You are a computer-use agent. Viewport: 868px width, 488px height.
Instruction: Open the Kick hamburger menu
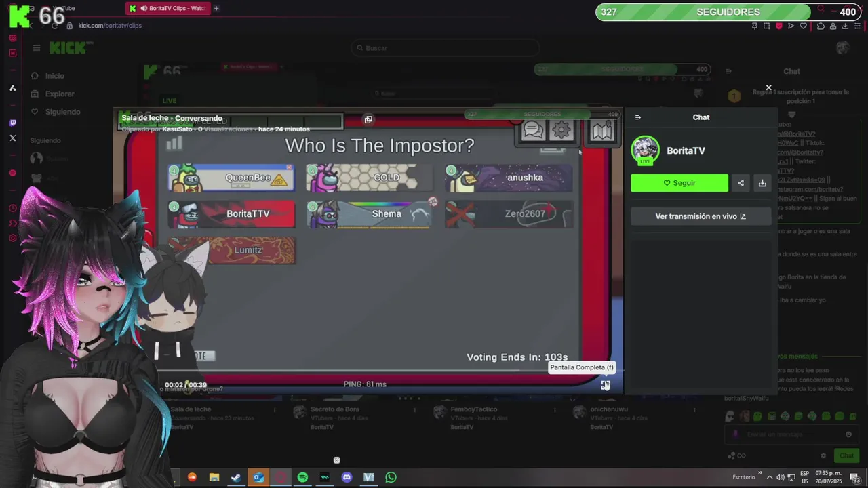coord(36,47)
